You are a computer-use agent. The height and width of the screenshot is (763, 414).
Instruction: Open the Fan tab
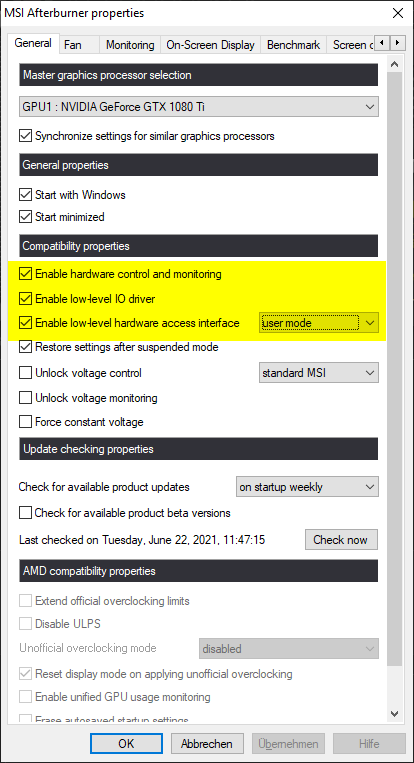click(79, 45)
